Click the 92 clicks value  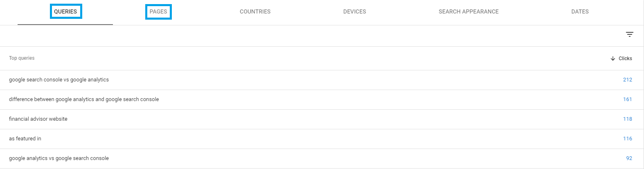629,158
